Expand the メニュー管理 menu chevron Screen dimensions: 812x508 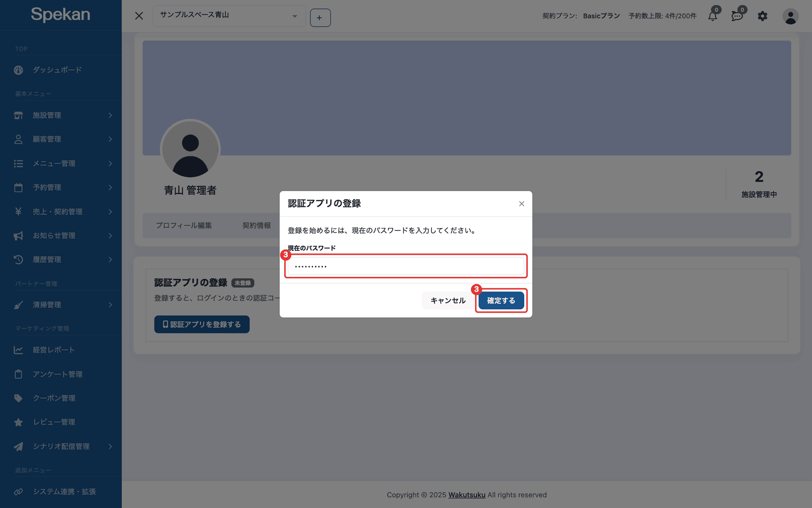click(x=110, y=164)
